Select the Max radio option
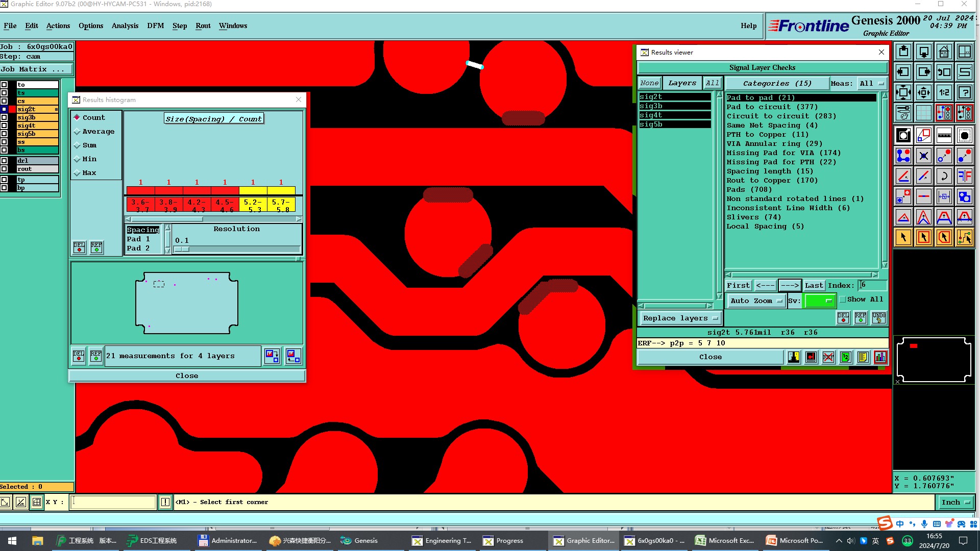The width and height of the screenshot is (980, 551). point(77,173)
